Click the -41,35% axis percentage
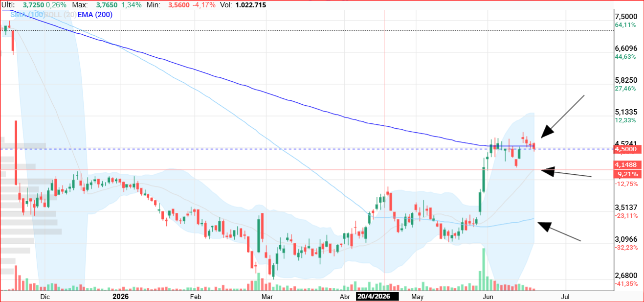This screenshot has height=302, width=644. click(626, 284)
